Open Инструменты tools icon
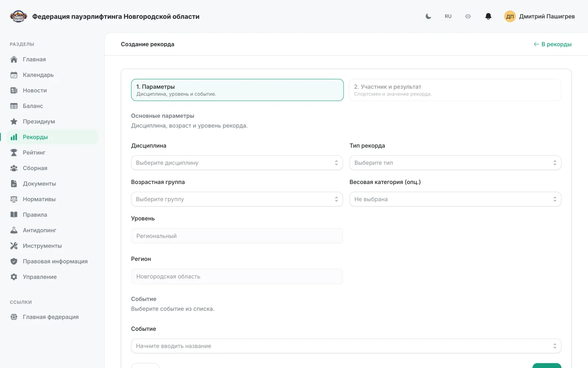 click(14, 245)
